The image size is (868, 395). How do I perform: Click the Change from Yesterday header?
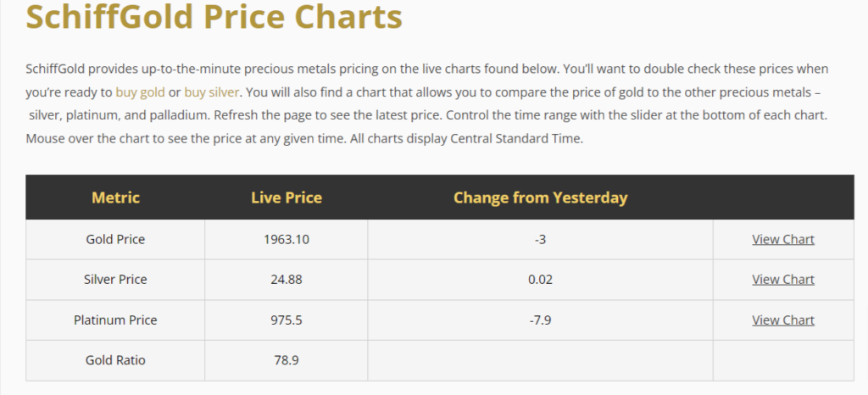click(x=540, y=197)
